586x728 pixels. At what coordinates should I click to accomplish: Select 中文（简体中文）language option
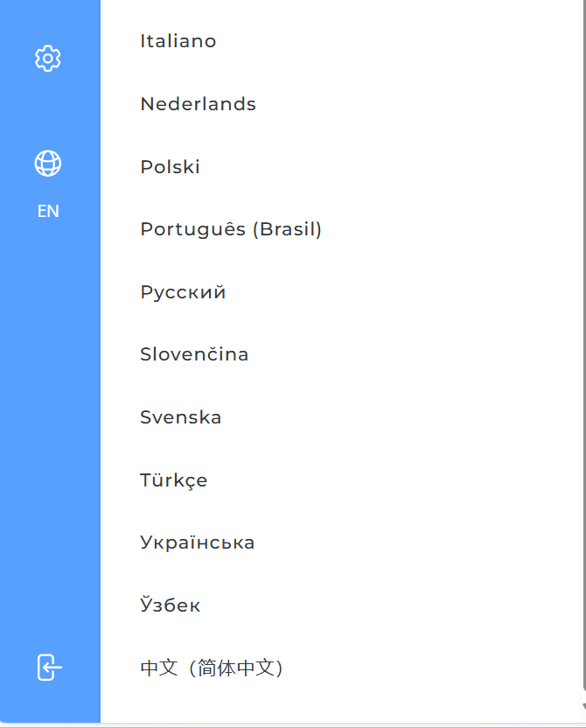[x=213, y=668]
